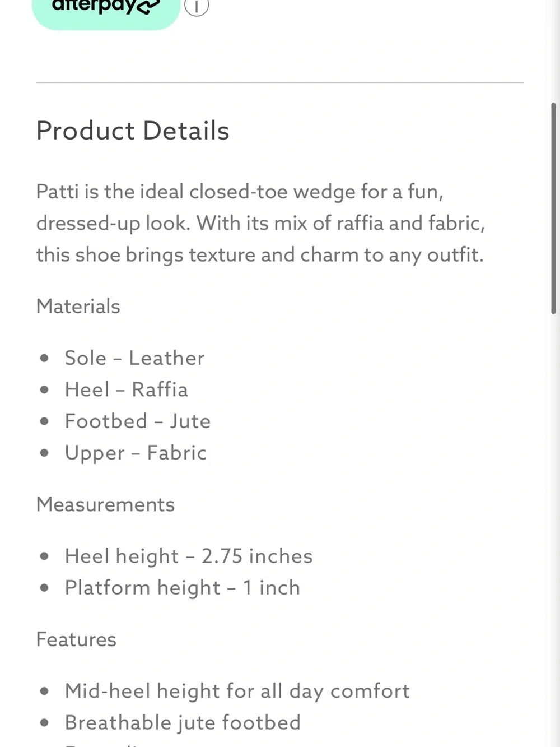This screenshot has height=747, width=560.
Task: Click Breathable jute footbed item
Action: click(183, 723)
